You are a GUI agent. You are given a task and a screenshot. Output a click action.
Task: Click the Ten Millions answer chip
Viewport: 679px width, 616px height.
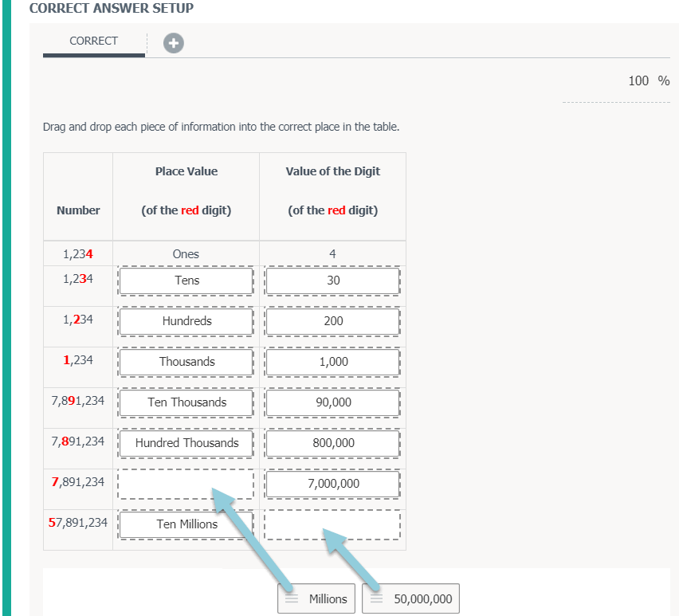point(186,524)
